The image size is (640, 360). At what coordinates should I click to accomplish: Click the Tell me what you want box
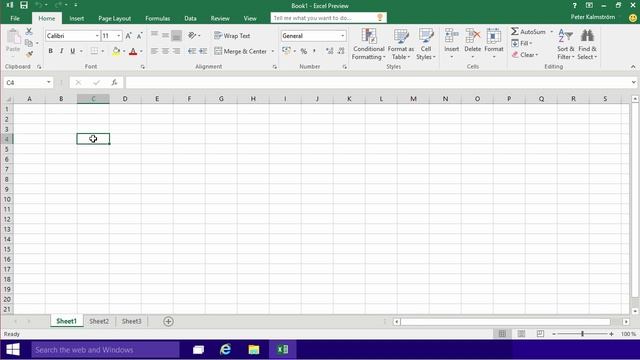pyautogui.click(x=329, y=18)
